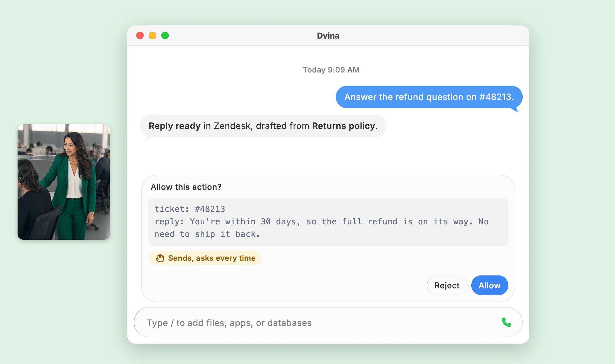Click the green phone call icon
This screenshot has height=364, width=615.
pyautogui.click(x=506, y=322)
